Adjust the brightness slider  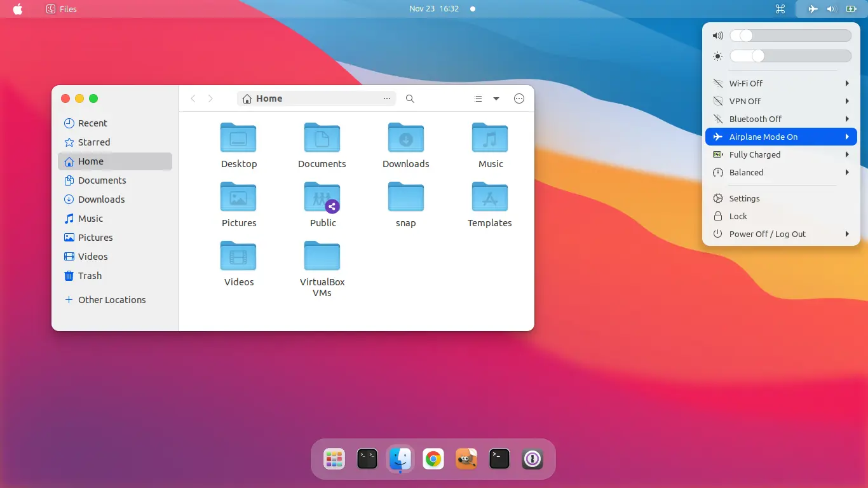click(x=758, y=56)
